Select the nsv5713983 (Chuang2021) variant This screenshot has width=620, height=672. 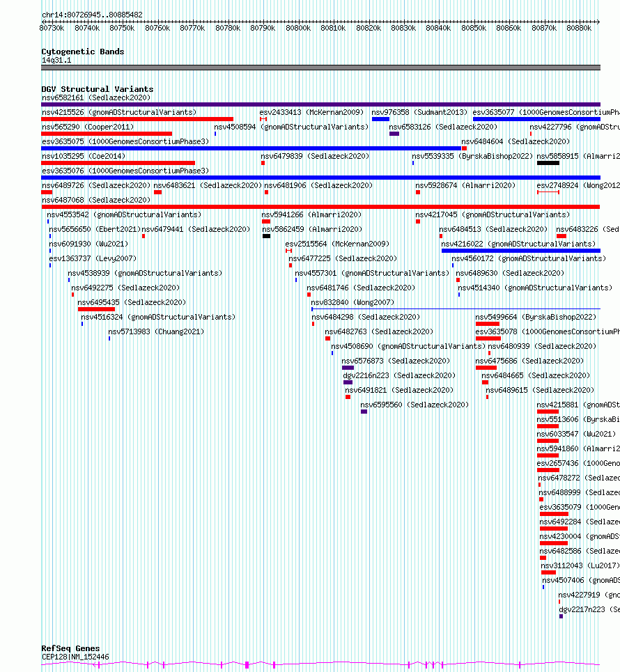pyautogui.click(x=157, y=331)
